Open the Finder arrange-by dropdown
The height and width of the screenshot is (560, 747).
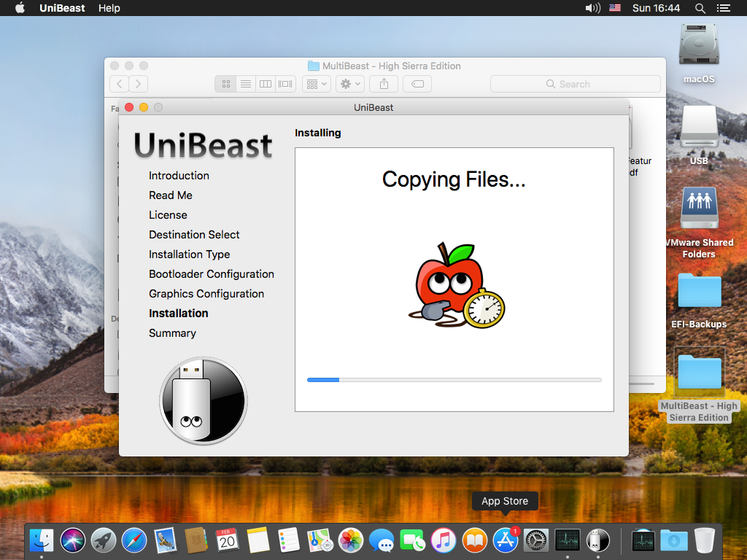coord(317,84)
